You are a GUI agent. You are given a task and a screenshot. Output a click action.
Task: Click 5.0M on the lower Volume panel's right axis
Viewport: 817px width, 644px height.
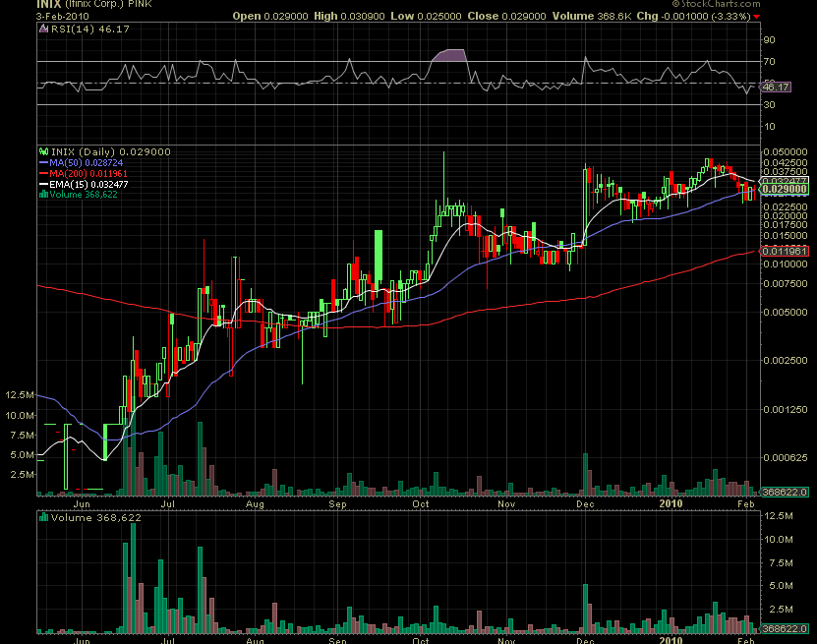(781, 586)
